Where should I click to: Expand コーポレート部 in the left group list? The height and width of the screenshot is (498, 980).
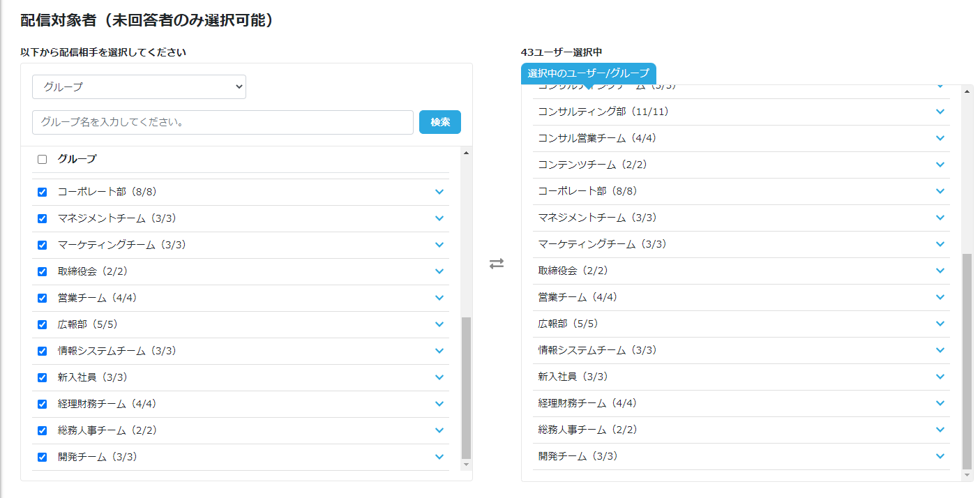pyautogui.click(x=439, y=192)
